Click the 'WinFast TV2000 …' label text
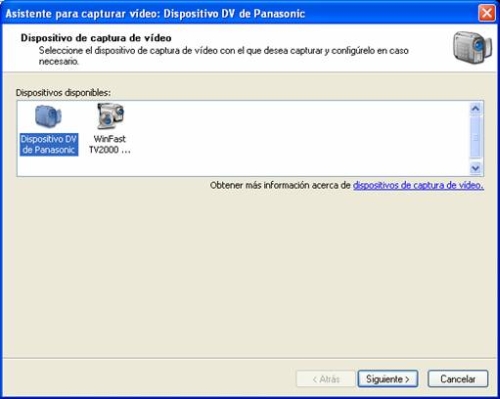Viewport: 500px width, 399px height. [x=110, y=144]
